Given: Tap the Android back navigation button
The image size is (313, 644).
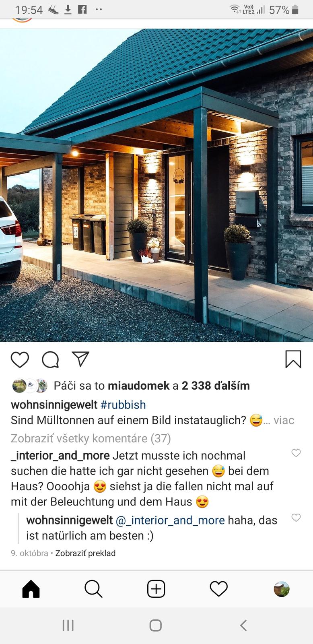Looking at the screenshot, I should [x=243, y=625].
